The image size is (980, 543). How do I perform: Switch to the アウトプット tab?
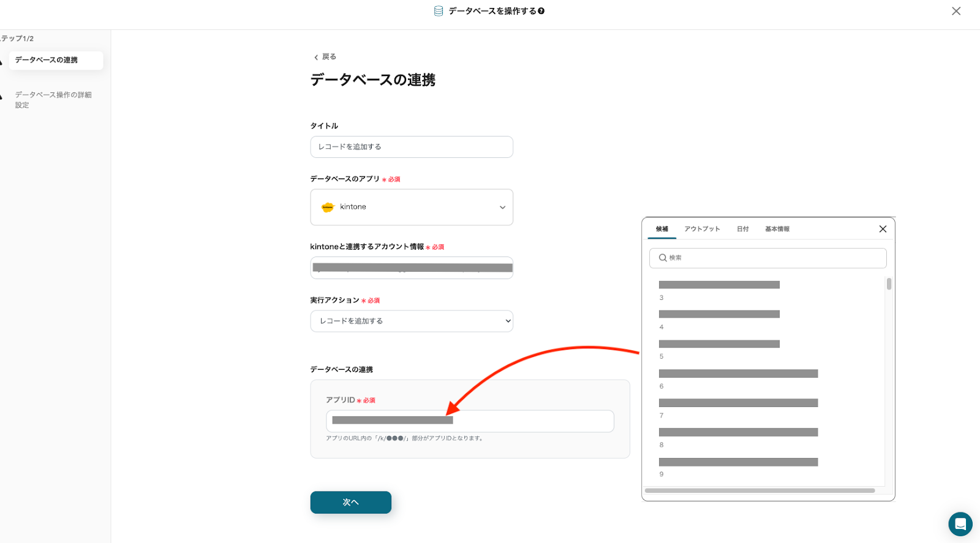703,229
